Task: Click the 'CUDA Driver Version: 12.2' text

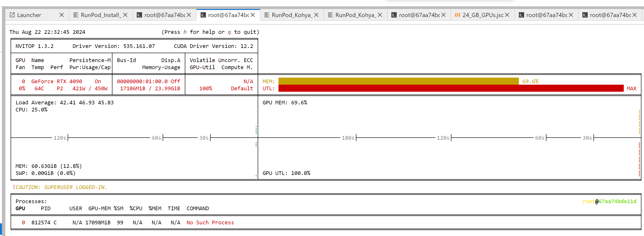Action: [213, 46]
